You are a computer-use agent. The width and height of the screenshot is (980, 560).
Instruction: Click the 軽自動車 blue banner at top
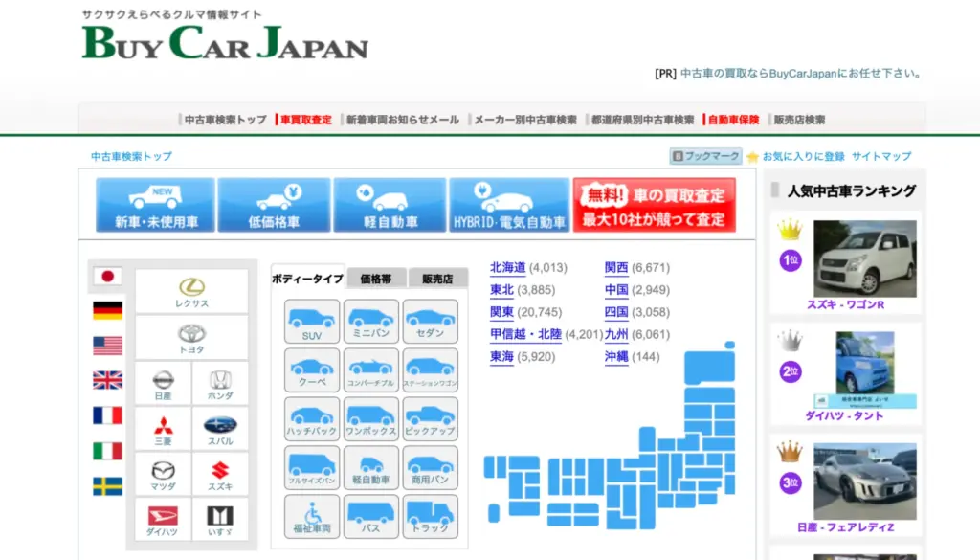(x=390, y=205)
